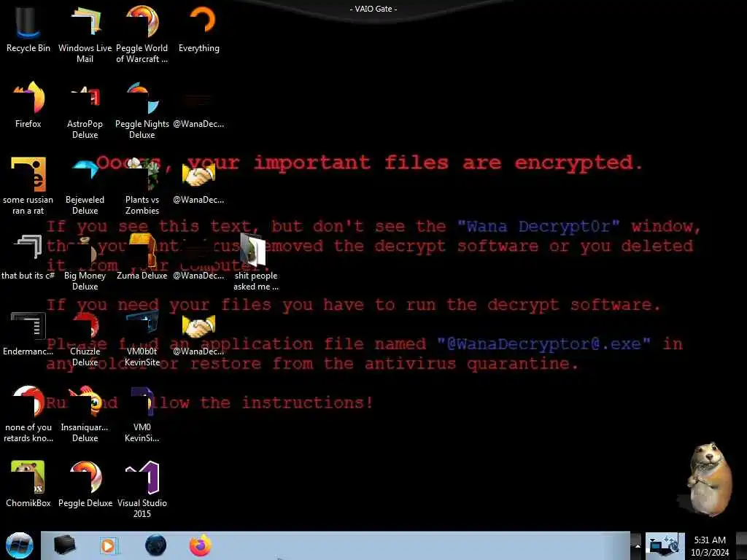Select the Endermanc... desktop icon
The width and height of the screenshot is (747, 560).
28,333
